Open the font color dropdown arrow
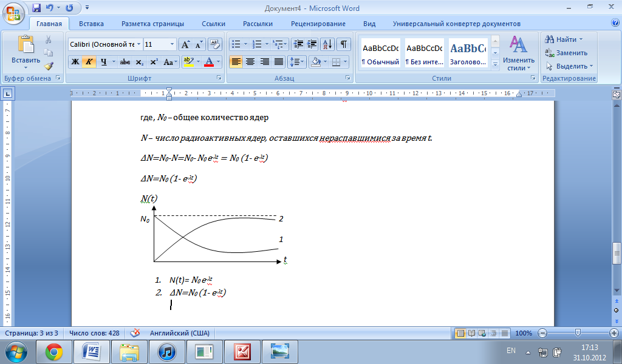 tap(218, 62)
